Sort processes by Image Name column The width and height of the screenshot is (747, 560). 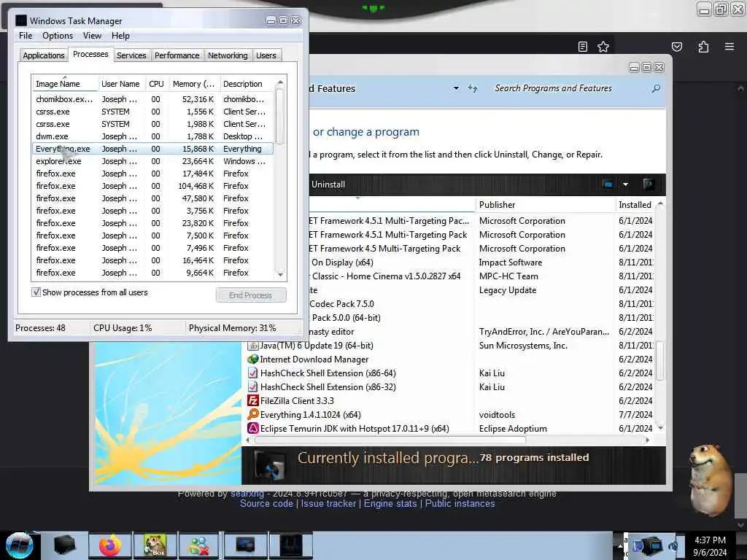pos(65,84)
